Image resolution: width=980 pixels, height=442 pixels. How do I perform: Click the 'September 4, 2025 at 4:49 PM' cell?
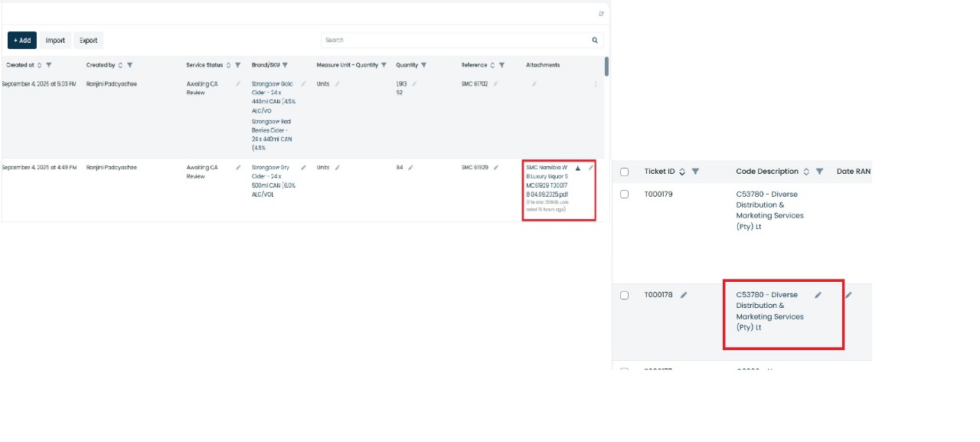click(x=39, y=167)
